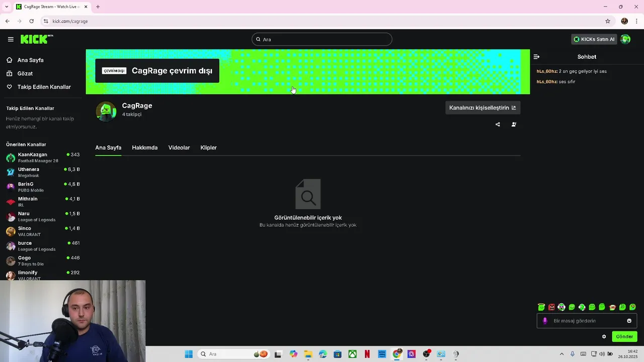Click the taskbar volume icon

pos(602,354)
